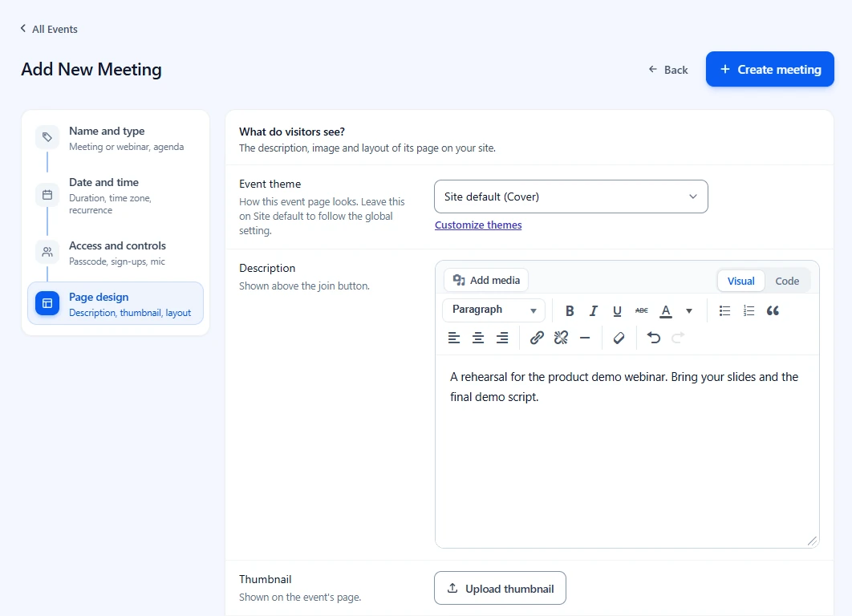852x616 pixels.
Task: Insert a bulleted list
Action: (x=725, y=310)
